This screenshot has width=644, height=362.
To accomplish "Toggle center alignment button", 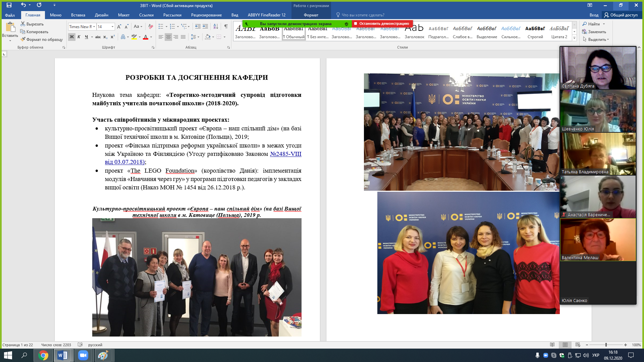I will 168,37.
